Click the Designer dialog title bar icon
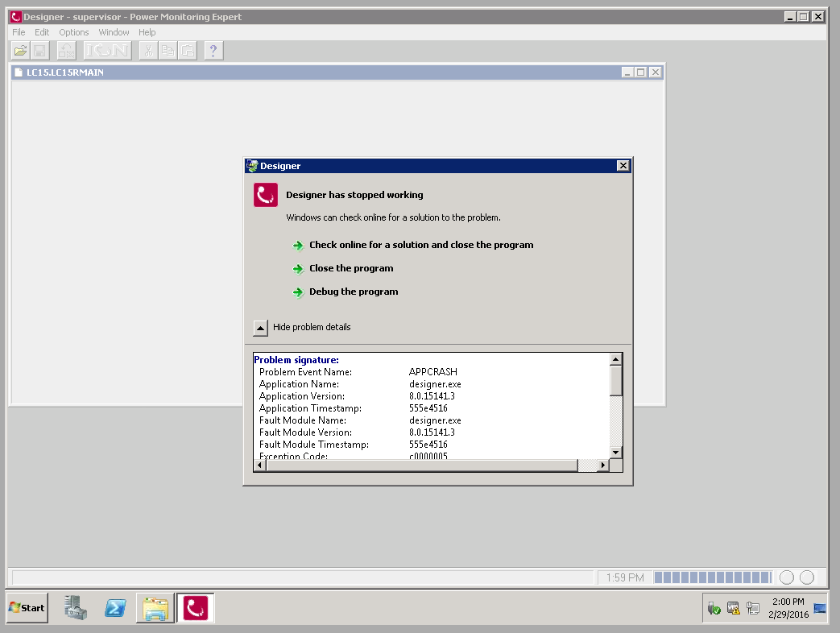The height and width of the screenshot is (633, 840). click(x=252, y=166)
